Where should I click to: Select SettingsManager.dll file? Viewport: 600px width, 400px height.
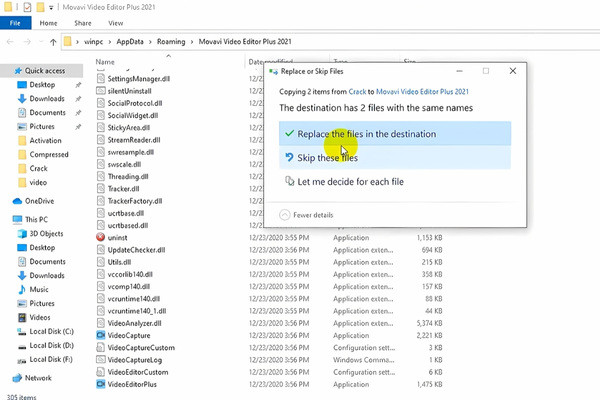coord(139,78)
